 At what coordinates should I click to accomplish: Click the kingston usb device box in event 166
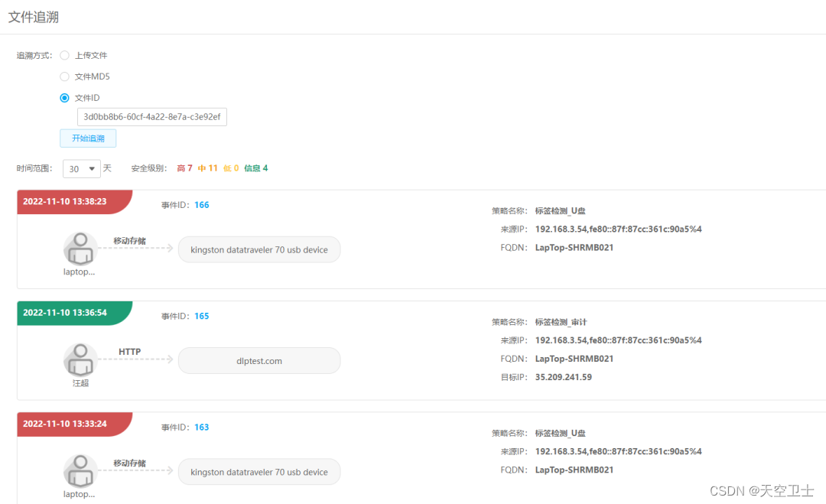(259, 249)
